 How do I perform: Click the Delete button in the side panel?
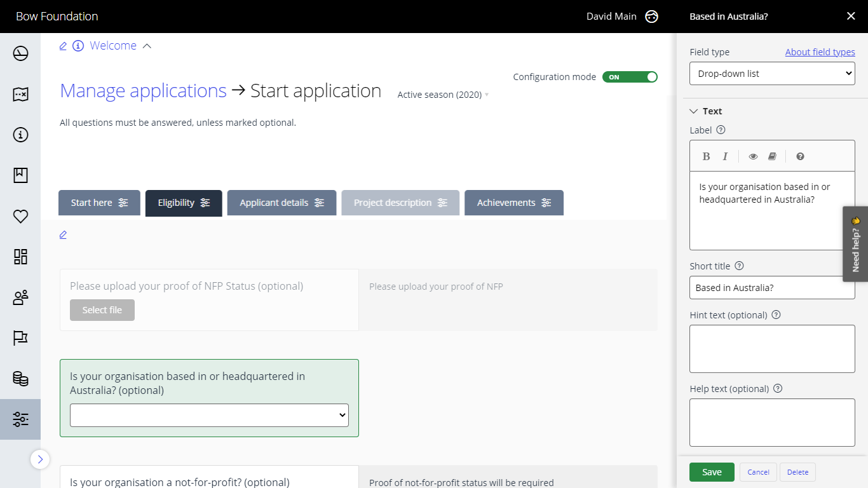click(797, 472)
